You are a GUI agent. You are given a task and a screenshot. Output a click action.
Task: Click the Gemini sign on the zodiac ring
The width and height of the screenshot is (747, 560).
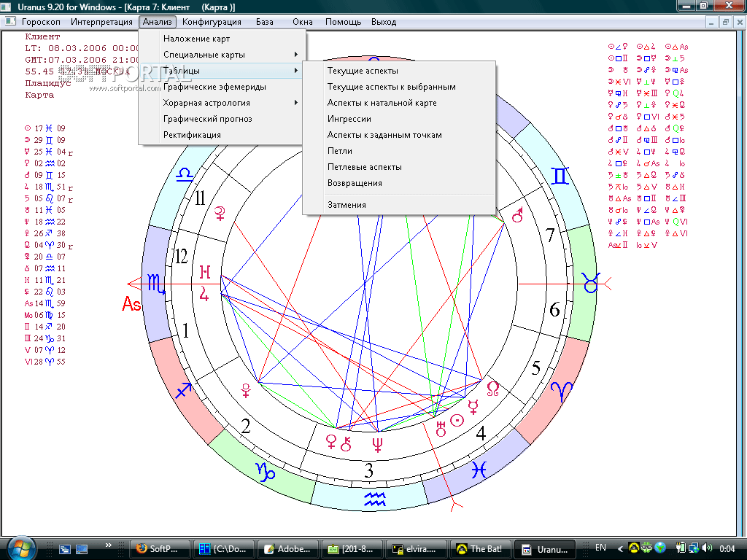(x=560, y=176)
